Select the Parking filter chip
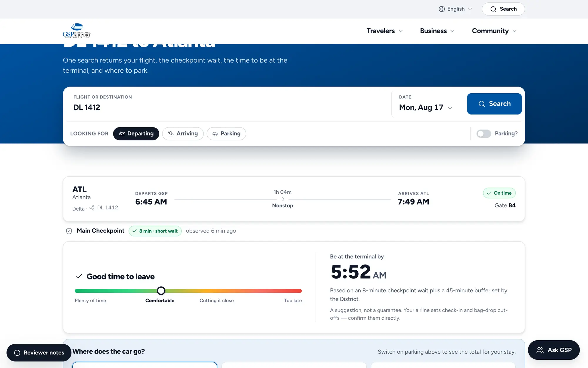Screen dimensions: 588x368 (226, 134)
